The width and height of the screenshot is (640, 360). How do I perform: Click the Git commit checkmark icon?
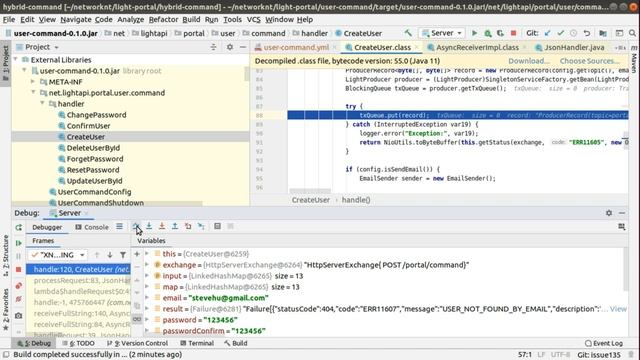pos(560,33)
